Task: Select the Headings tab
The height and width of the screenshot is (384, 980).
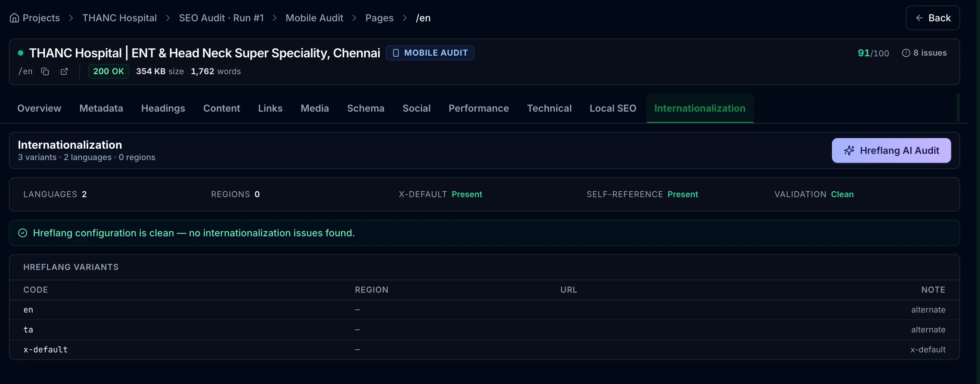Action: pos(163,109)
